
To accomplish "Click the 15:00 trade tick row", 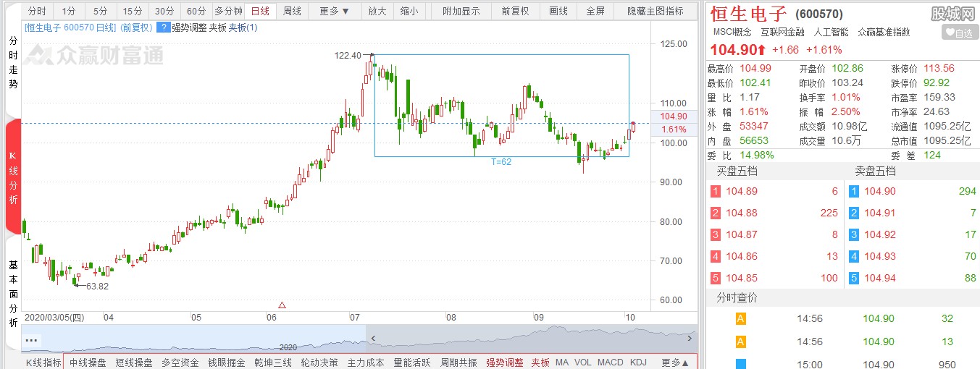I will click(843, 364).
